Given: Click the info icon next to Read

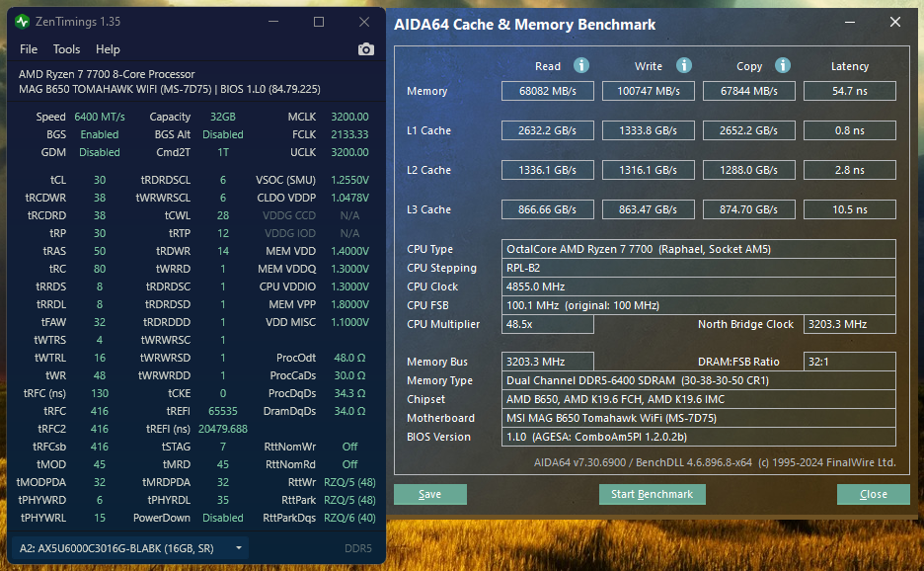Looking at the screenshot, I should (x=581, y=65).
